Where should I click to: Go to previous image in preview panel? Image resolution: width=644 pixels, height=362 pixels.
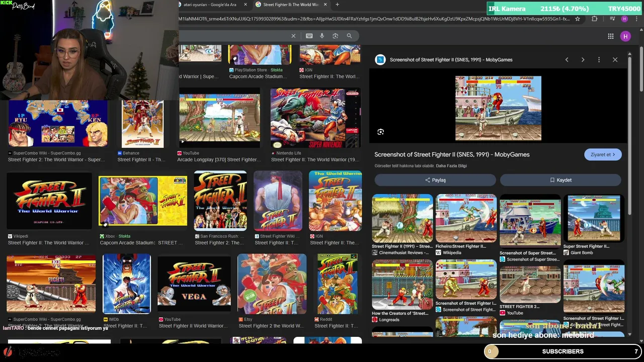567,59
